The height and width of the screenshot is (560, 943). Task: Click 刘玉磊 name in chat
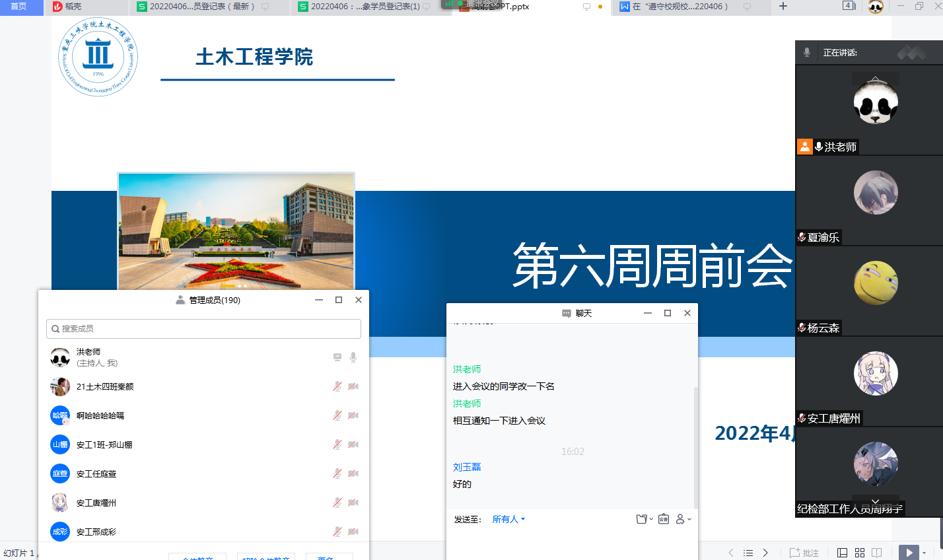466,467
